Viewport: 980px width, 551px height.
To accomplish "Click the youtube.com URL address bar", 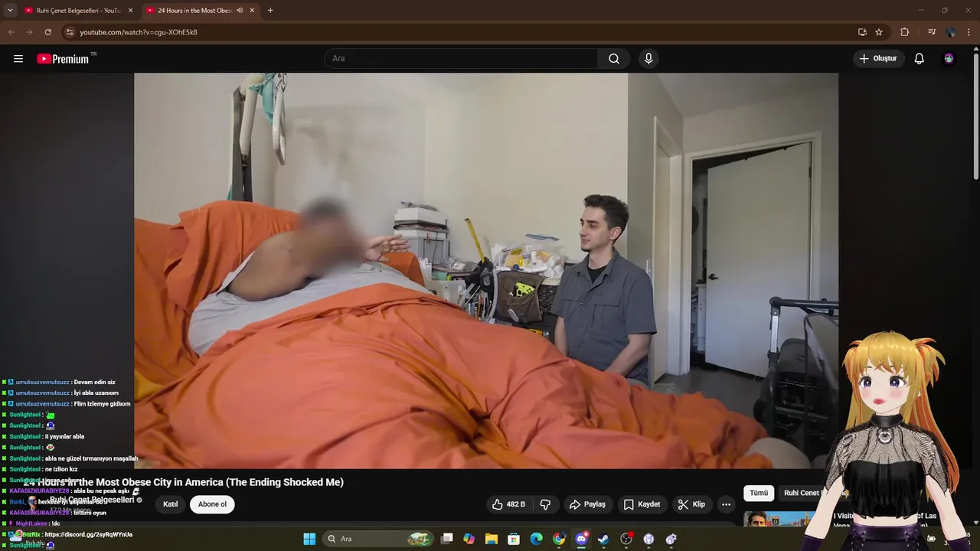I will tap(459, 32).
